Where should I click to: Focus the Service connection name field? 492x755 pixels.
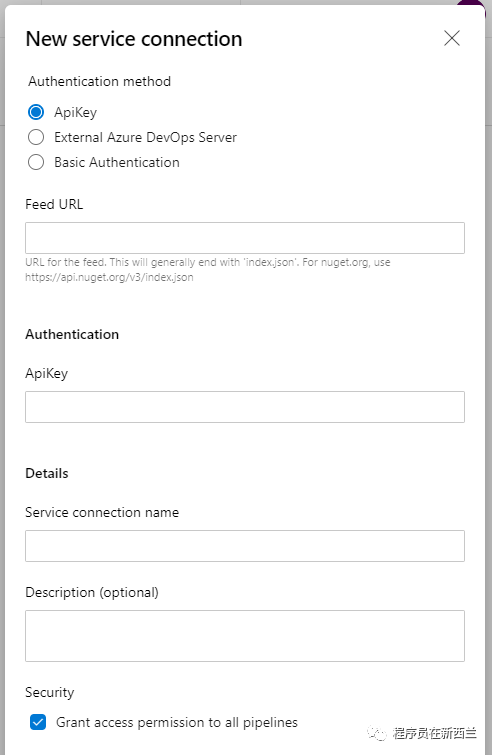click(x=245, y=546)
